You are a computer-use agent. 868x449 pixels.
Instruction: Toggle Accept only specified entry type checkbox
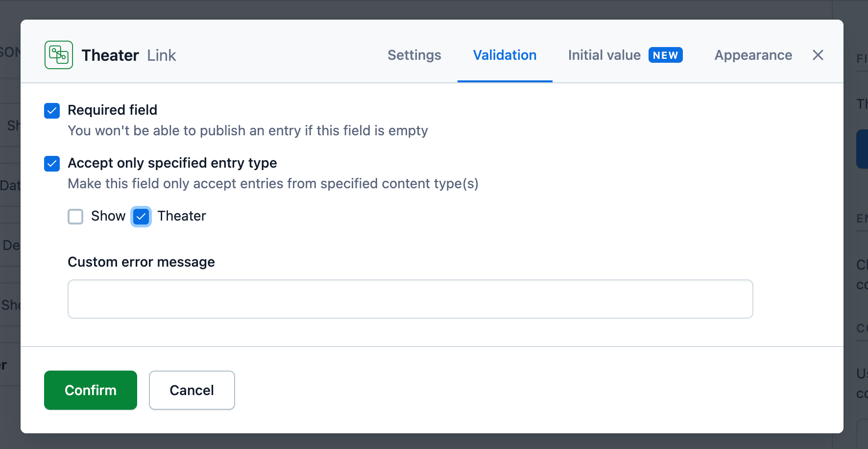pyautogui.click(x=52, y=164)
